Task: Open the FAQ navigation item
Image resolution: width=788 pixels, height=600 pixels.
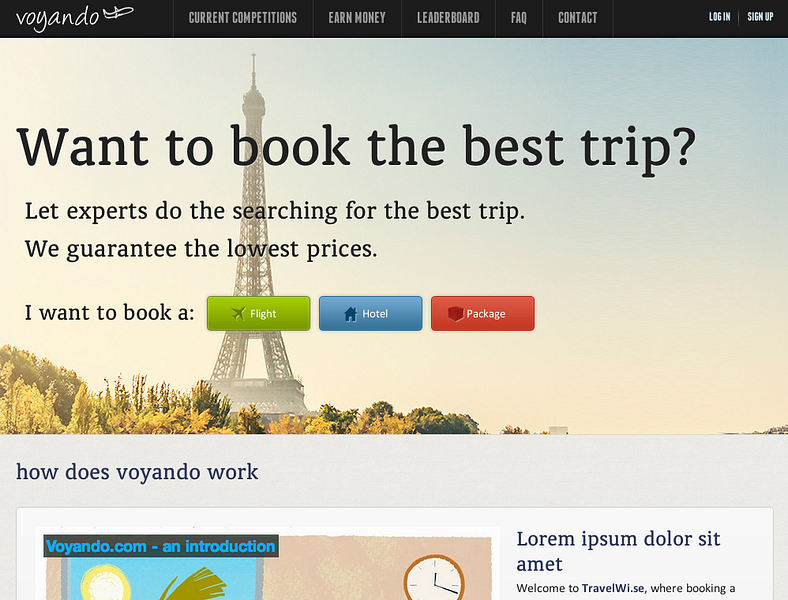Action: click(x=519, y=19)
